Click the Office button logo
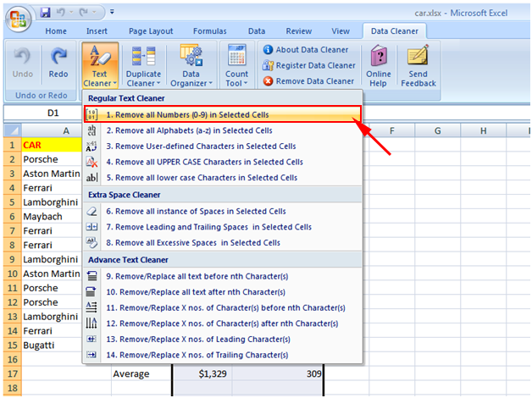 tap(18, 19)
